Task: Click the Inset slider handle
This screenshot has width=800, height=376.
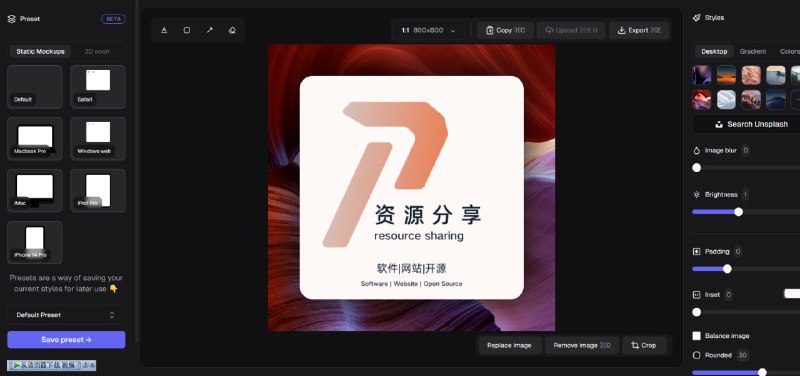Action: click(696, 312)
